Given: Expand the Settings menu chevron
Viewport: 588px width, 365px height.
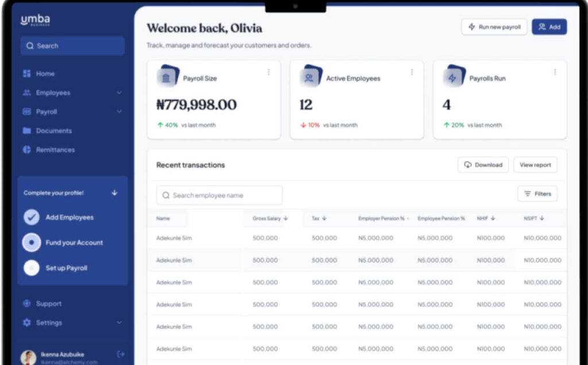Looking at the screenshot, I should pyautogui.click(x=119, y=323).
